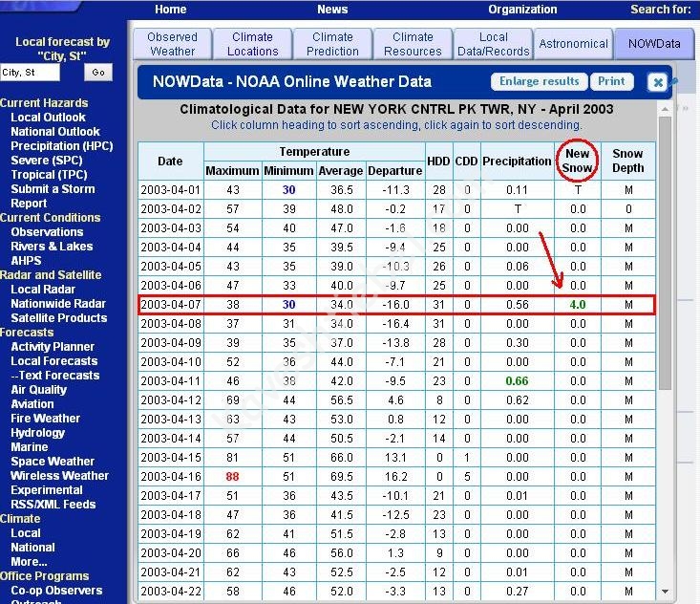Switch to the Observed Weather tab

[x=173, y=44]
